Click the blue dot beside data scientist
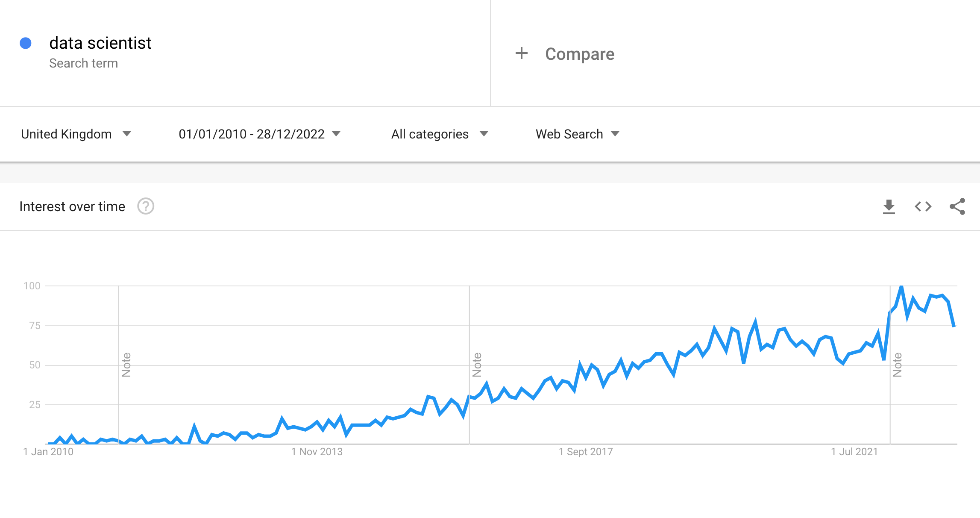The width and height of the screenshot is (980, 518). pos(26,43)
